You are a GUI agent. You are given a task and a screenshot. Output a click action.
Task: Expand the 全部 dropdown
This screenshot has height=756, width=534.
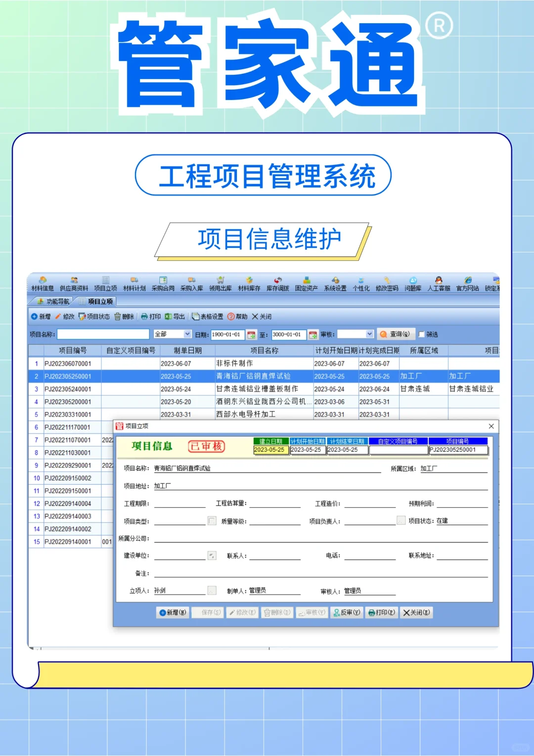coord(187,334)
